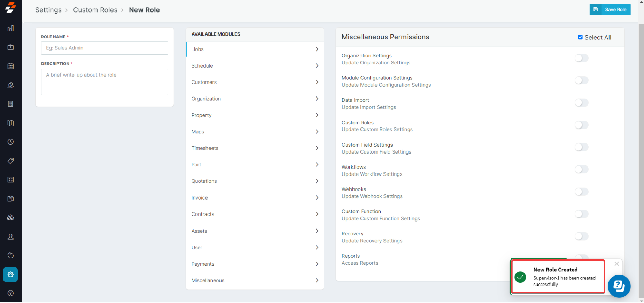
Task: Select the Miscellaneous module
Action: click(208, 281)
